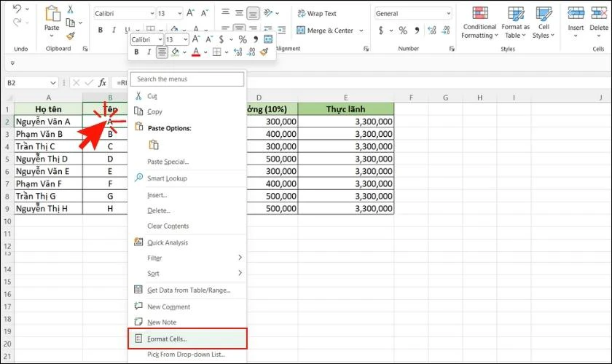Click the large Paste clipboard icon in the ribbon
The image size is (612, 364).
52,14
